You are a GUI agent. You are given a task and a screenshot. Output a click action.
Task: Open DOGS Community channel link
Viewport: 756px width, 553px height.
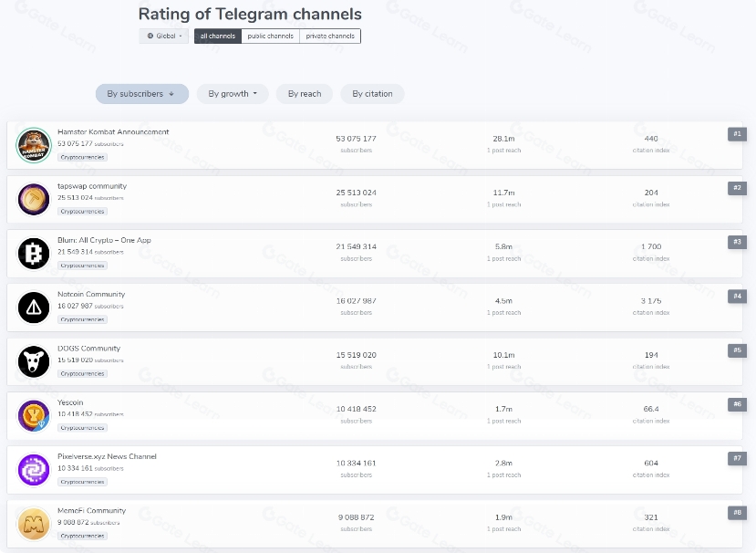pyautogui.click(x=88, y=348)
